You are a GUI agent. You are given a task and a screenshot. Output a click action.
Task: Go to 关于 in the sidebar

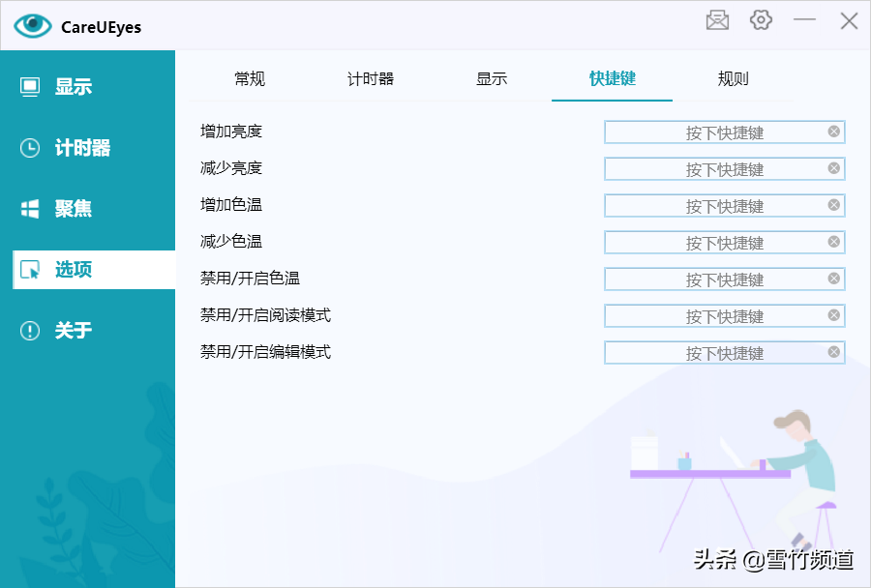pyautogui.click(x=73, y=331)
